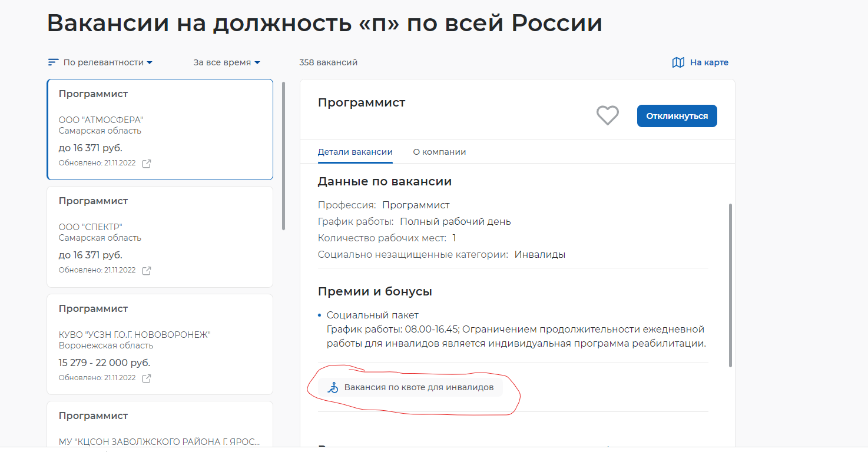Image resolution: width=868 pixels, height=452 pixels.
Task: Open the map view icon
Action: point(678,62)
